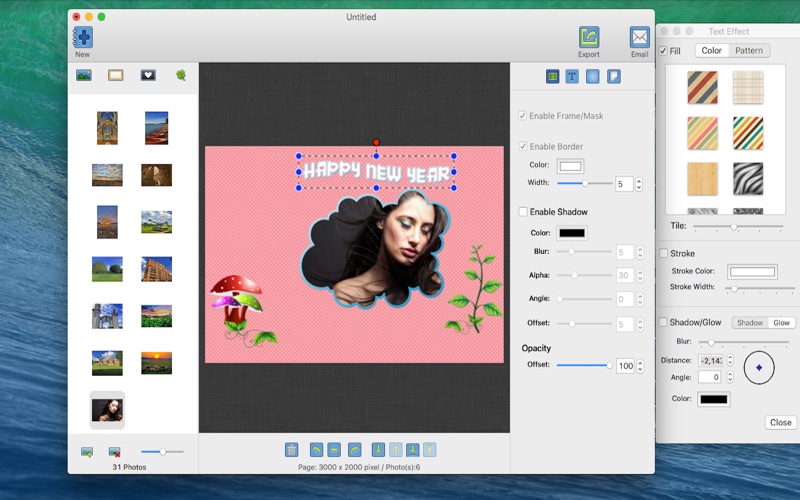Image resolution: width=800 pixels, height=500 pixels.
Task: Enable Shadow/Glow in Text Effect window
Action: [663, 322]
